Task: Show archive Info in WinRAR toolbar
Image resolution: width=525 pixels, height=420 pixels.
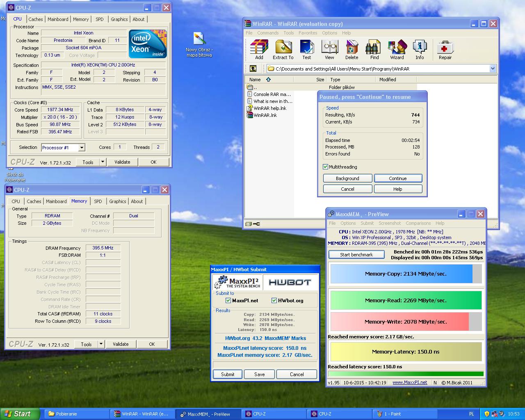Action: [x=420, y=50]
